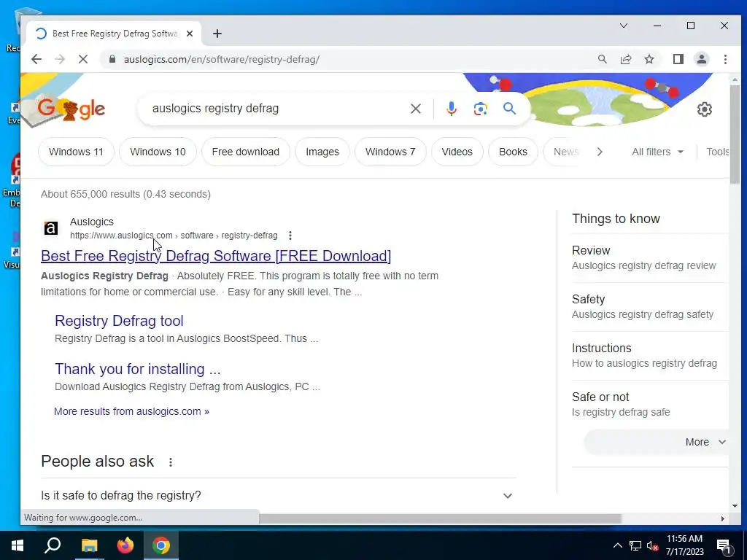The image size is (747, 560).
Task: Click the Auslogics site favicon
Action: point(51,228)
